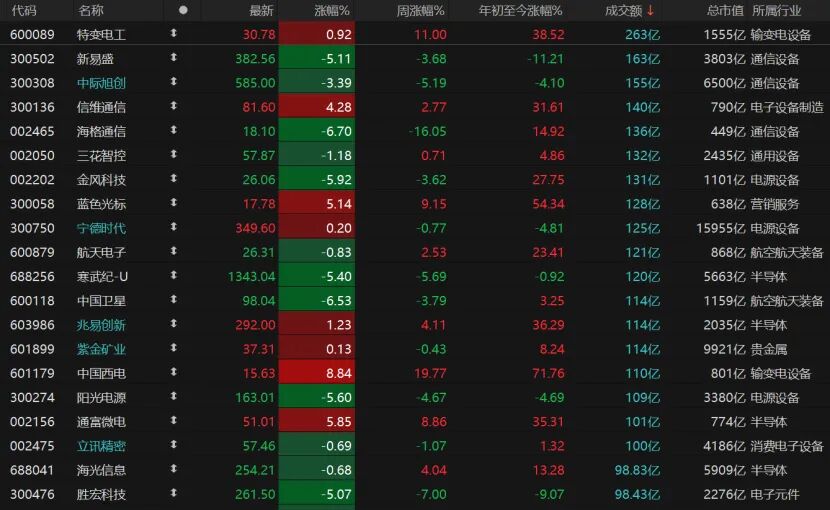Click the pin icon for 航天电子

coord(173,251)
